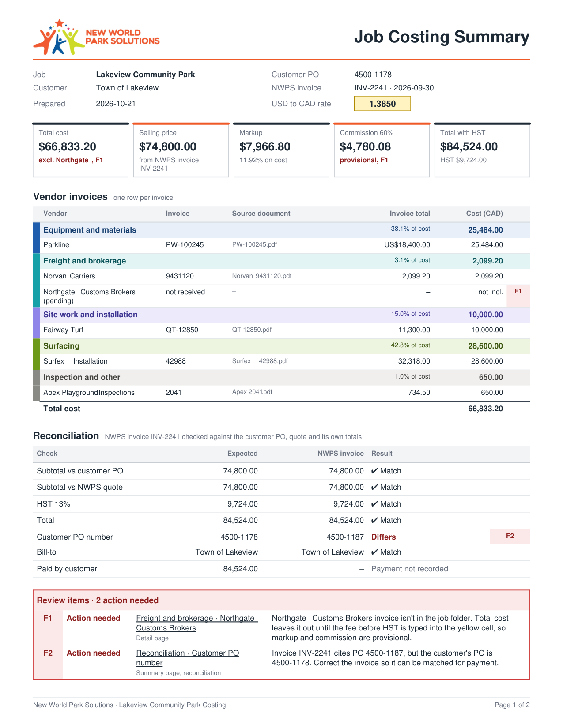Click the Payment not recorded result
The height and width of the screenshot is (728, 563).
click(410, 569)
